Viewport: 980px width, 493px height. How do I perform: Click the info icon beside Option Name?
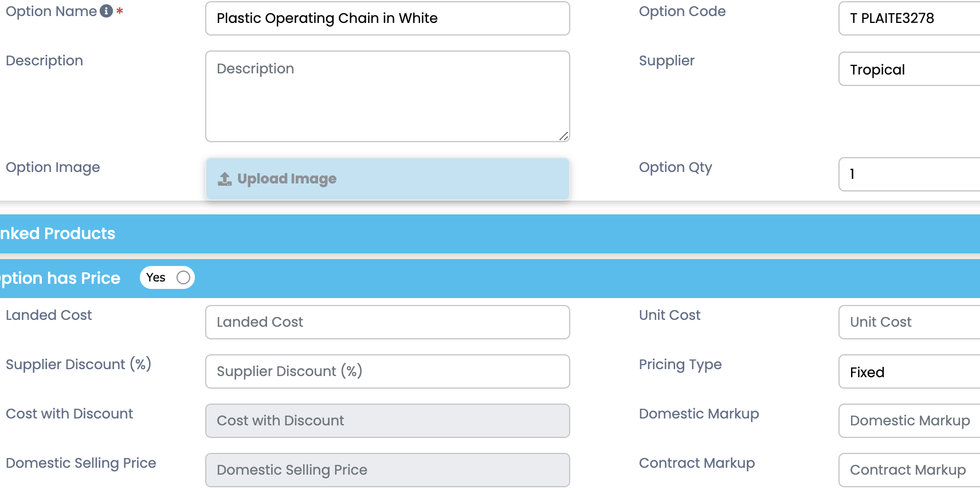click(x=106, y=11)
